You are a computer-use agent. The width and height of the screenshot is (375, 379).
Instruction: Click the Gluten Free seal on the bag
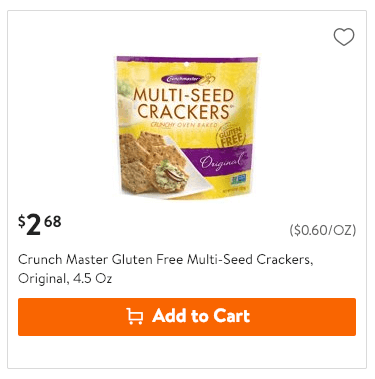coord(231,137)
